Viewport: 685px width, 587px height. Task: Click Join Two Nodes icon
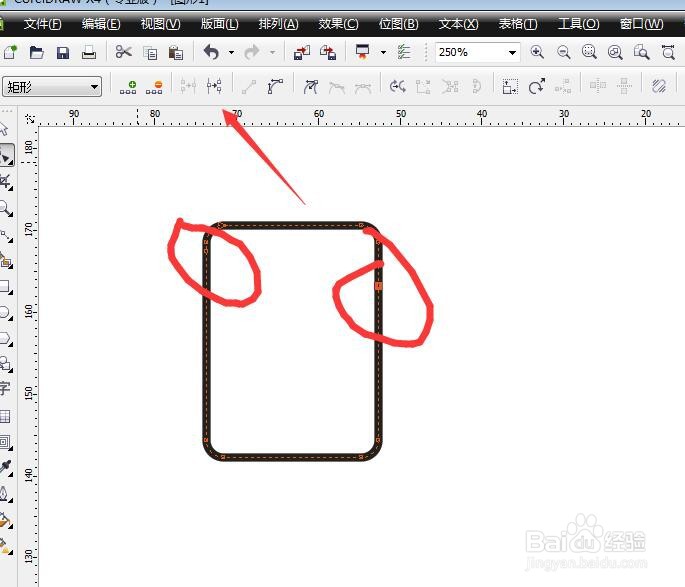click(x=188, y=86)
